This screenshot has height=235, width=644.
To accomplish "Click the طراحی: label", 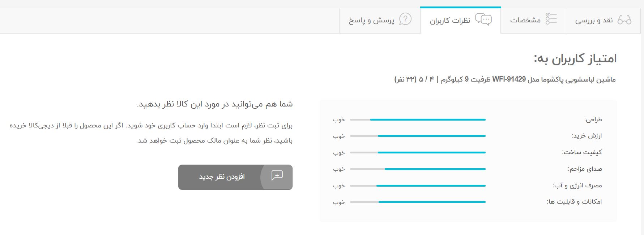I will click(593, 119).
